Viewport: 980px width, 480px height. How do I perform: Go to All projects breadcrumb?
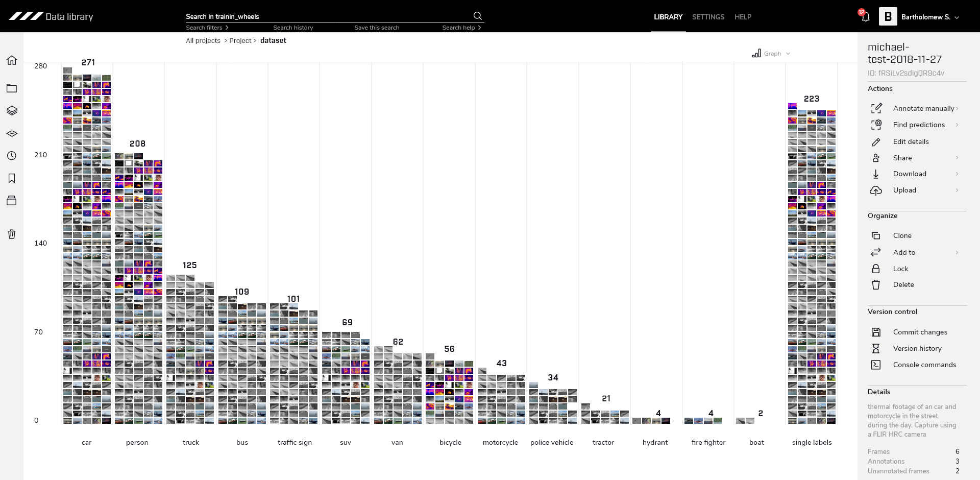tap(203, 41)
